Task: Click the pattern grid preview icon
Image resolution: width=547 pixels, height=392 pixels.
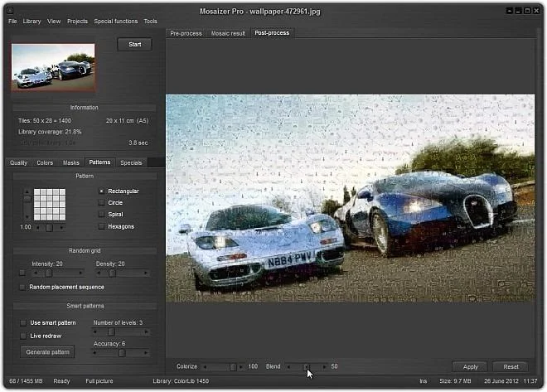Action: pos(50,205)
